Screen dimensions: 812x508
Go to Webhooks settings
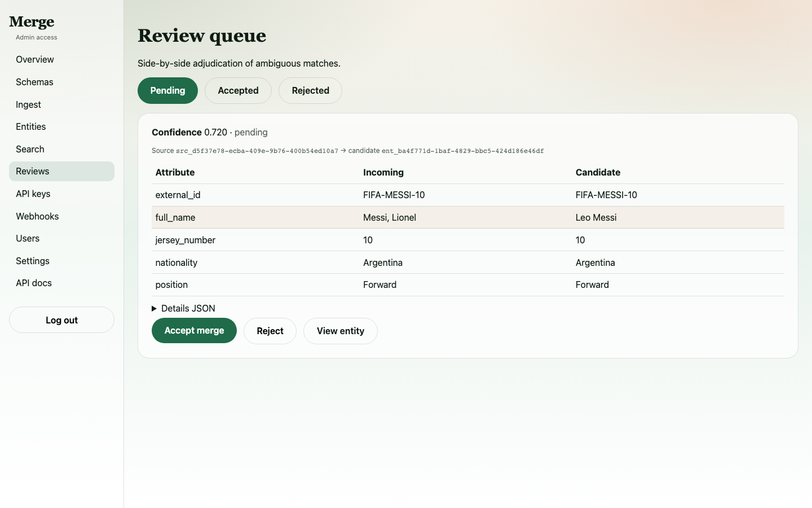tap(61, 216)
